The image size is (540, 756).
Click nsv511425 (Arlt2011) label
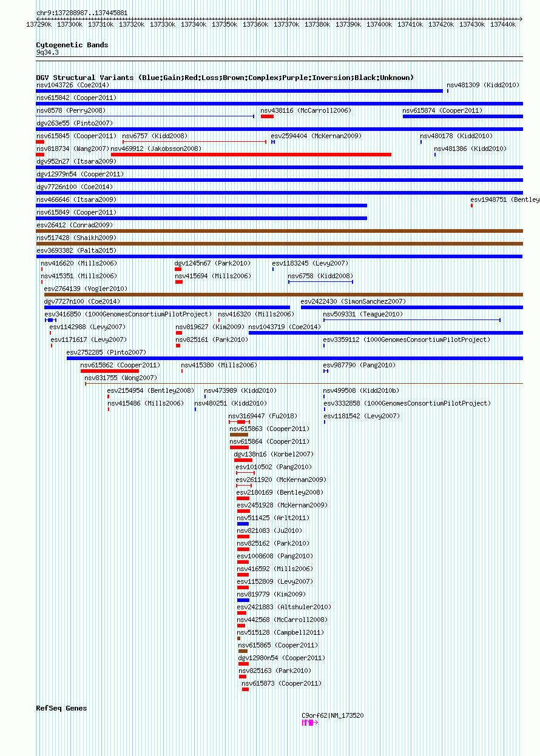tap(274, 518)
